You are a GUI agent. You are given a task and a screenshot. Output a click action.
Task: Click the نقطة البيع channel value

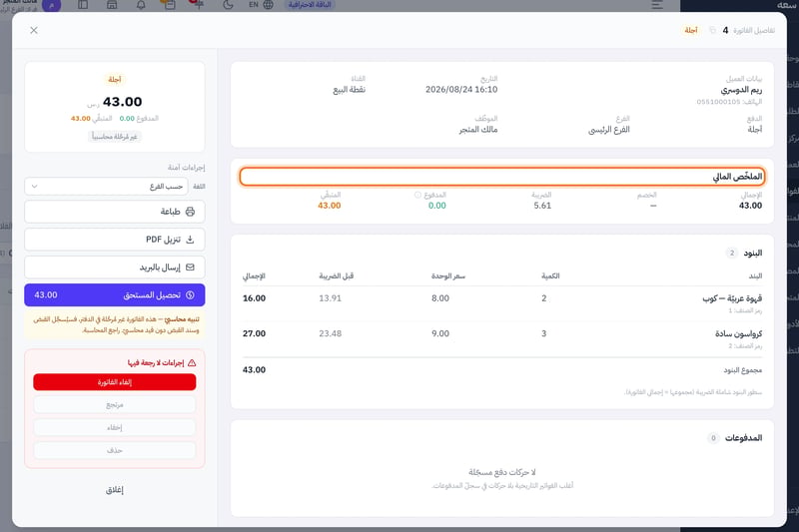click(349, 90)
